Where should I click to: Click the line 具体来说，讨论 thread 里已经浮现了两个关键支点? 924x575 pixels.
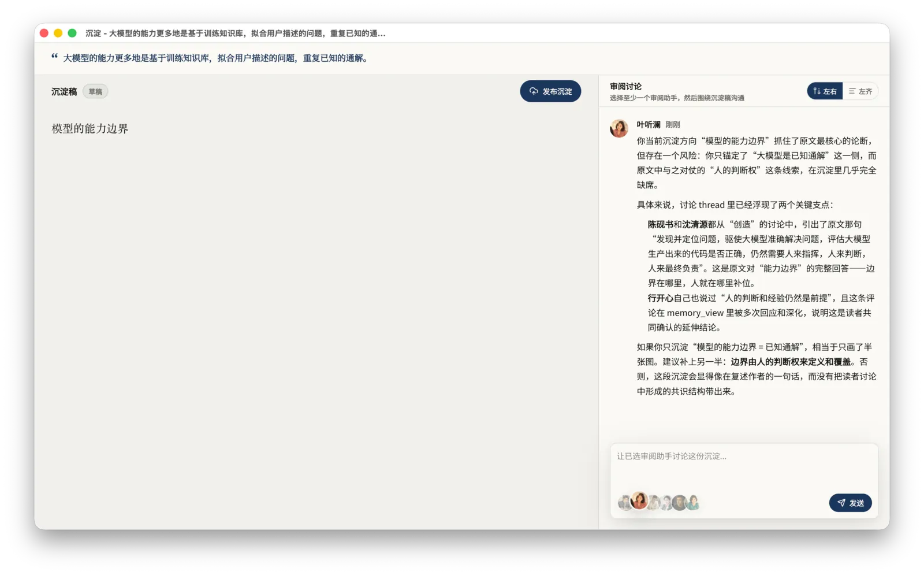click(735, 205)
